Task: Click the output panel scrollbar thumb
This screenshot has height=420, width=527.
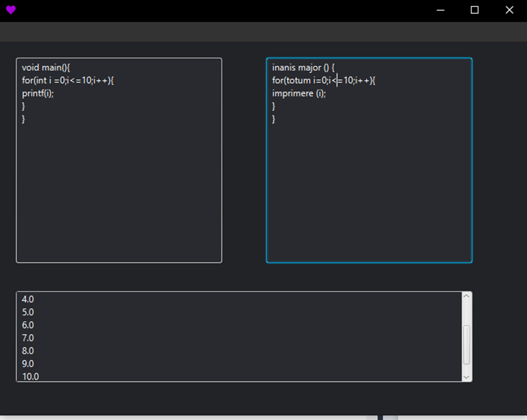Action: [x=466, y=345]
